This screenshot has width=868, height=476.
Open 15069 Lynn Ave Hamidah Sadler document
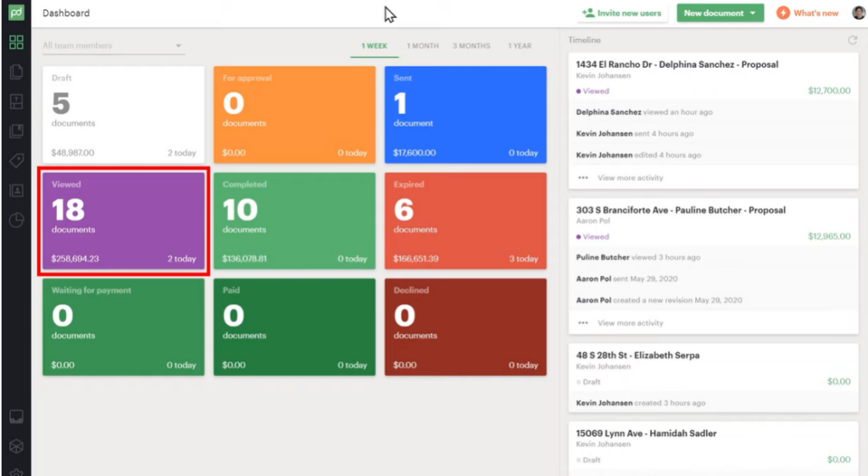coord(646,434)
